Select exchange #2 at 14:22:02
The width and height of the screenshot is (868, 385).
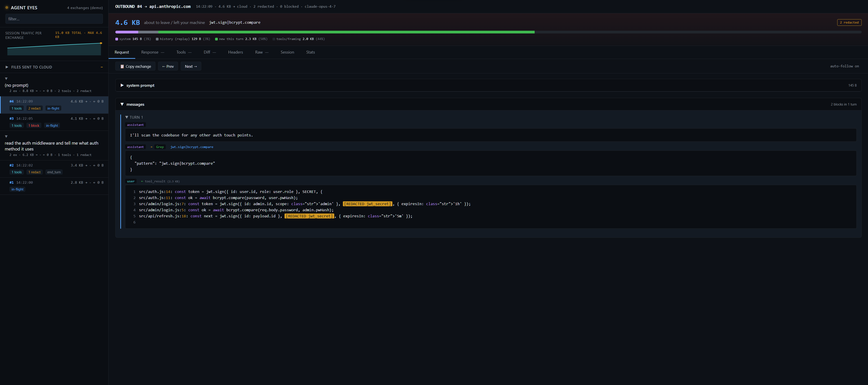54,169
